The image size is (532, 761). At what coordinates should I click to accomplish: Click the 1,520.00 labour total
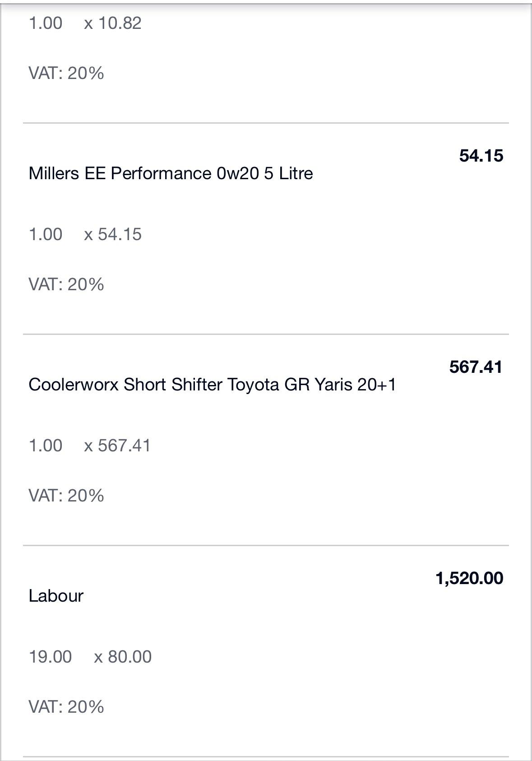[x=469, y=578]
